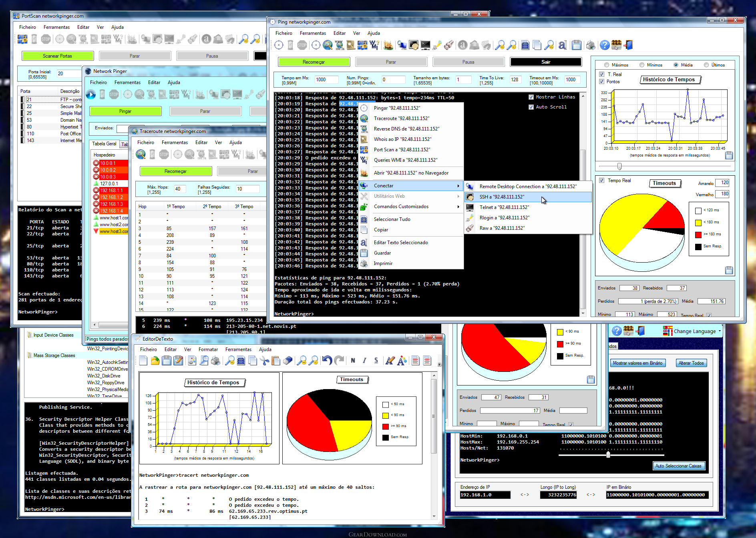Viewport: 756px width, 538px height.
Task: Click the Scanear Portas button
Action: click(x=58, y=56)
